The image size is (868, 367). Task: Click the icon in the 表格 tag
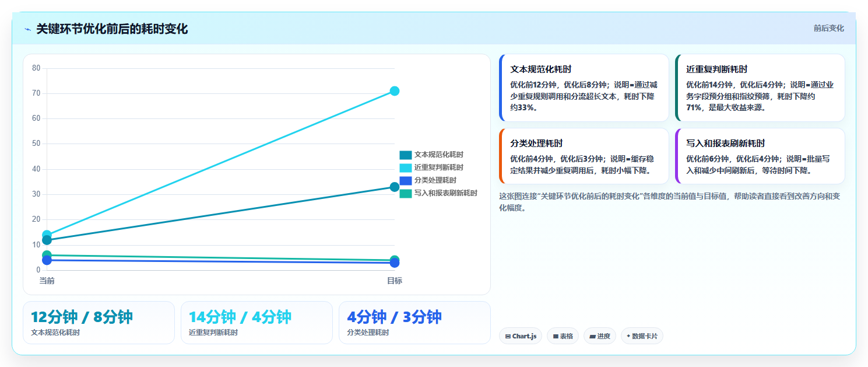click(x=556, y=337)
